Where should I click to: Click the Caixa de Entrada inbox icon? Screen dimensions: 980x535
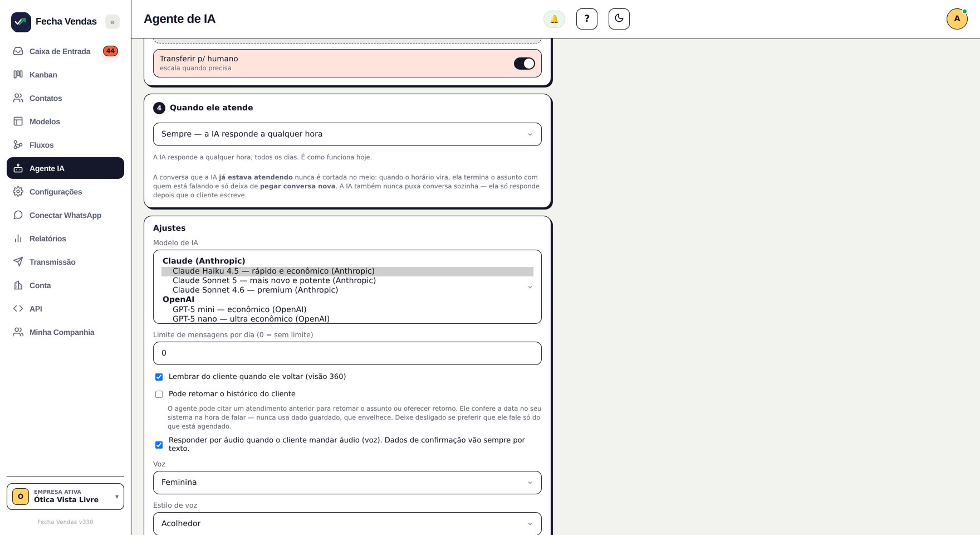point(18,51)
